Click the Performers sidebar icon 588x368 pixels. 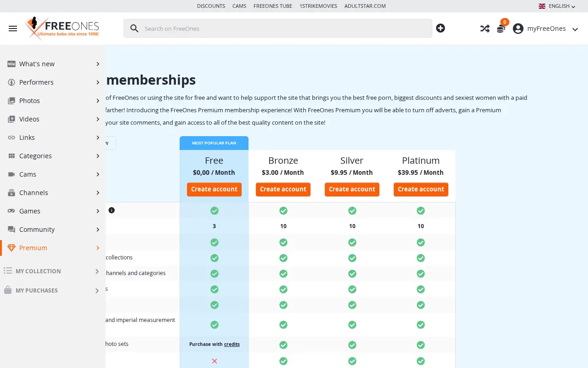11,82
